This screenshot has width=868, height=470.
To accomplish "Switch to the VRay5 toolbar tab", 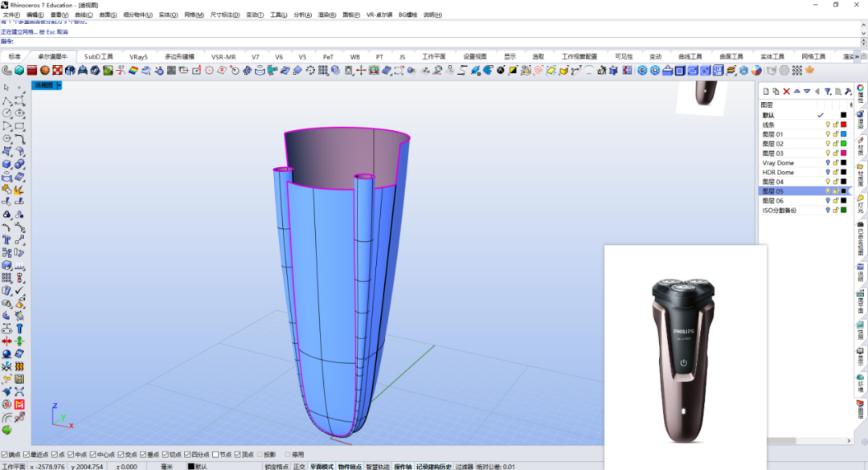I will click(x=138, y=56).
